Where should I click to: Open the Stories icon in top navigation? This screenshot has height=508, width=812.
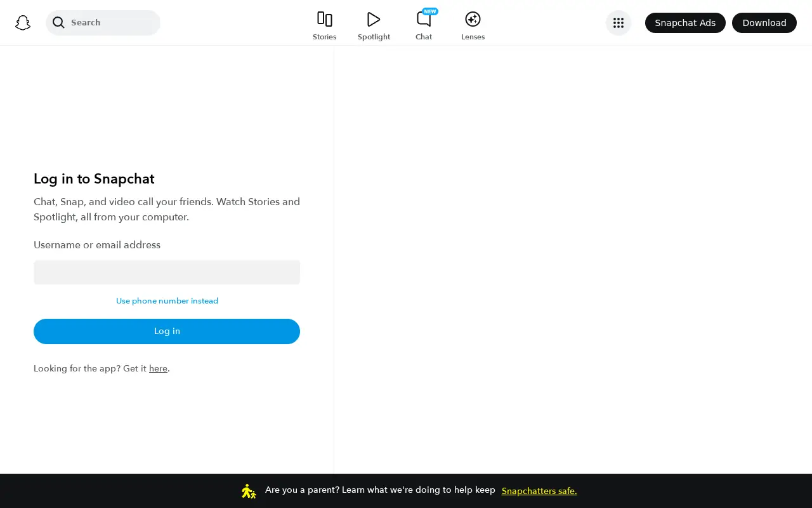(324, 19)
